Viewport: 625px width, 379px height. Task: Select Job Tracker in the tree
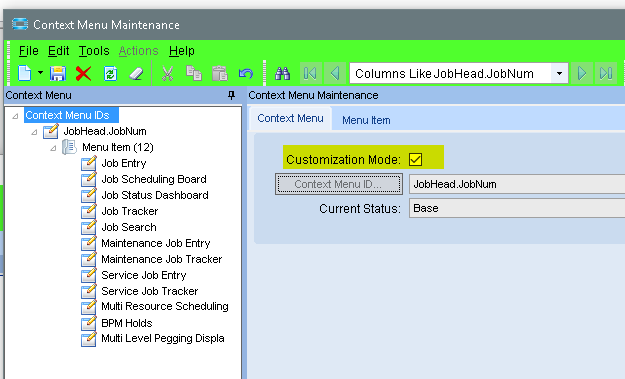130,211
